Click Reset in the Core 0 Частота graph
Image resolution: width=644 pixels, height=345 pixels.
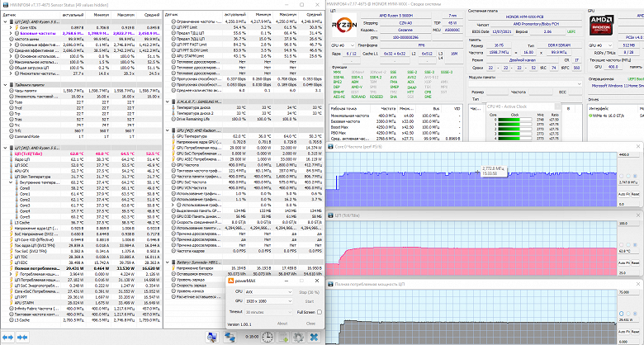coord(635,194)
